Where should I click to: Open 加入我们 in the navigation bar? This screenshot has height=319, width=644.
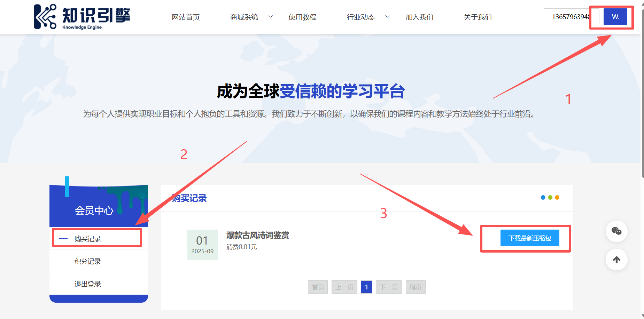point(419,17)
